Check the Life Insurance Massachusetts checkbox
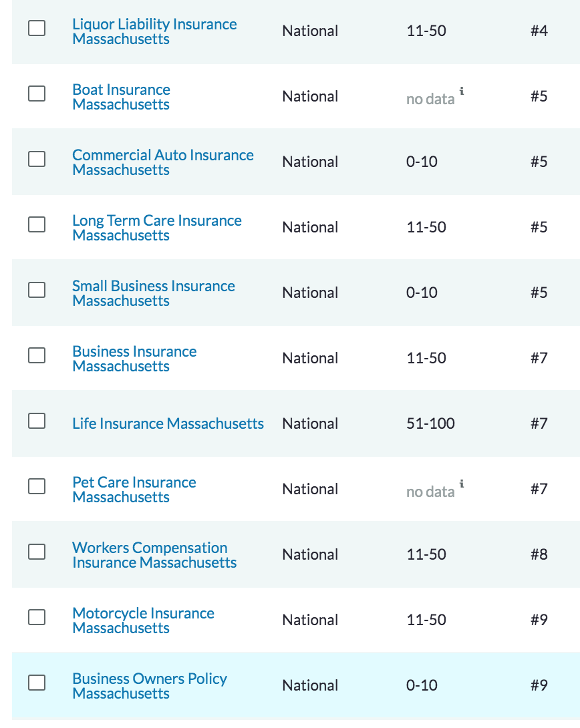The width and height of the screenshot is (580, 728). (x=37, y=421)
